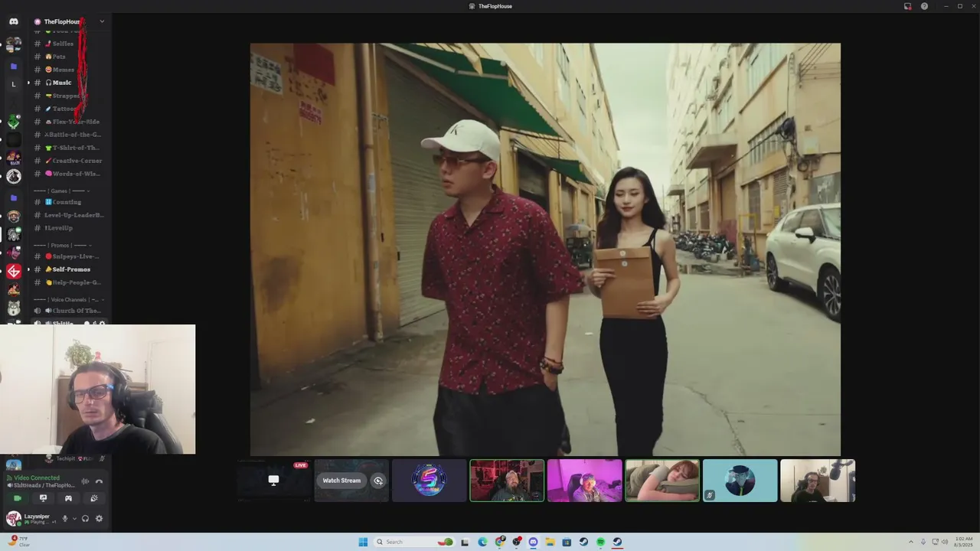Show hidden system tray icons chevron
Viewport: 980px width, 551px height.
click(911, 542)
